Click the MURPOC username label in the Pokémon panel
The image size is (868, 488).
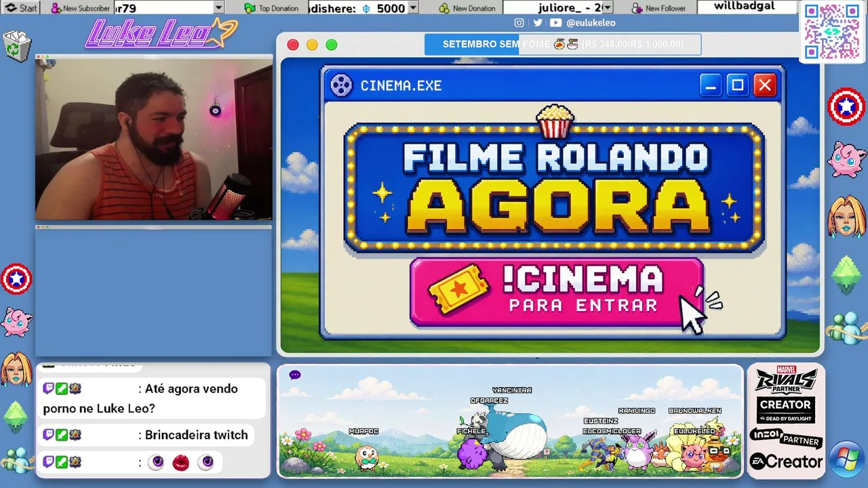tap(363, 431)
